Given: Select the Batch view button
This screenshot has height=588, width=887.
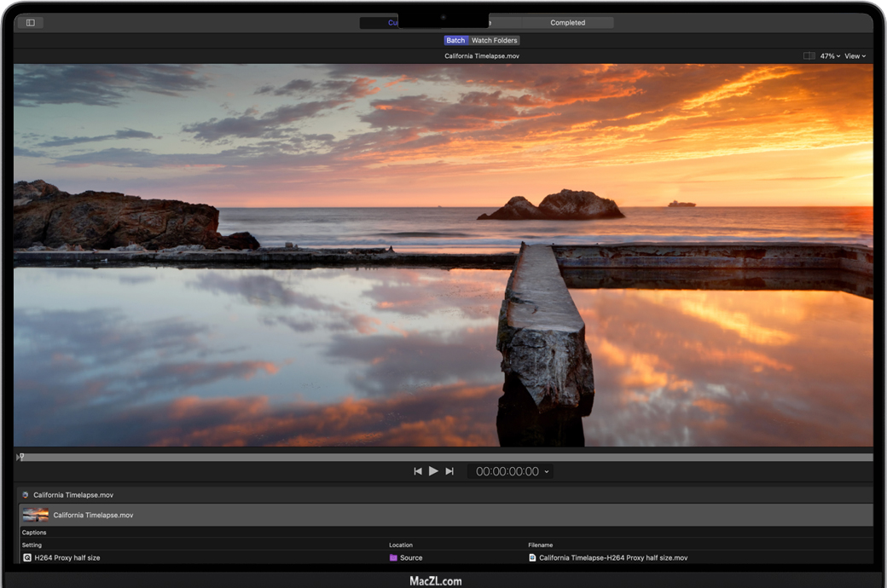Looking at the screenshot, I should [x=455, y=40].
